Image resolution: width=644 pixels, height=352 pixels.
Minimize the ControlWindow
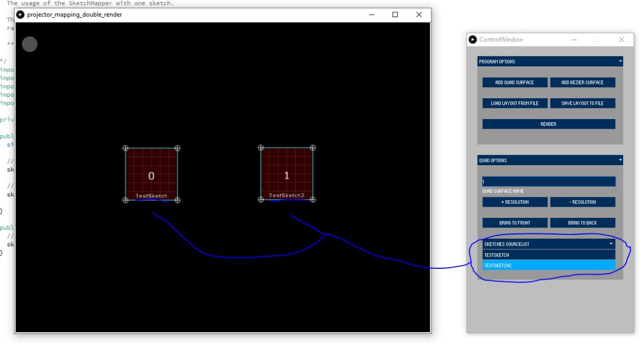(574, 40)
